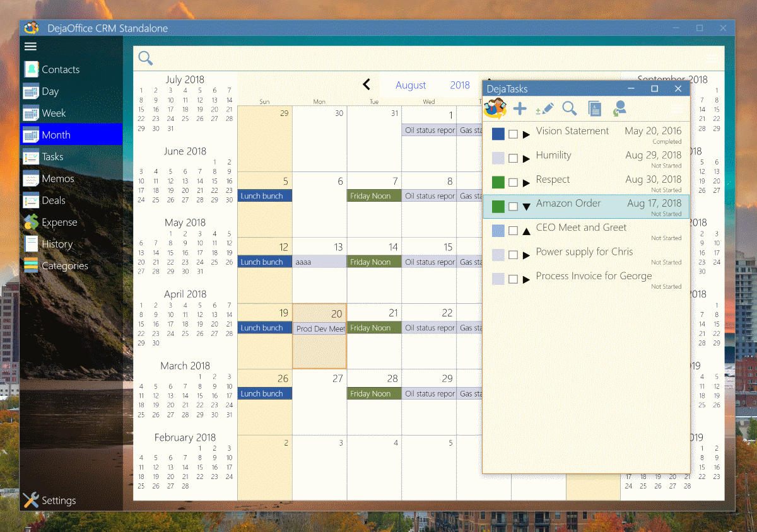Open the hamburger menu in DejaOffice sidebar
This screenshot has width=757, height=532.
click(x=30, y=46)
